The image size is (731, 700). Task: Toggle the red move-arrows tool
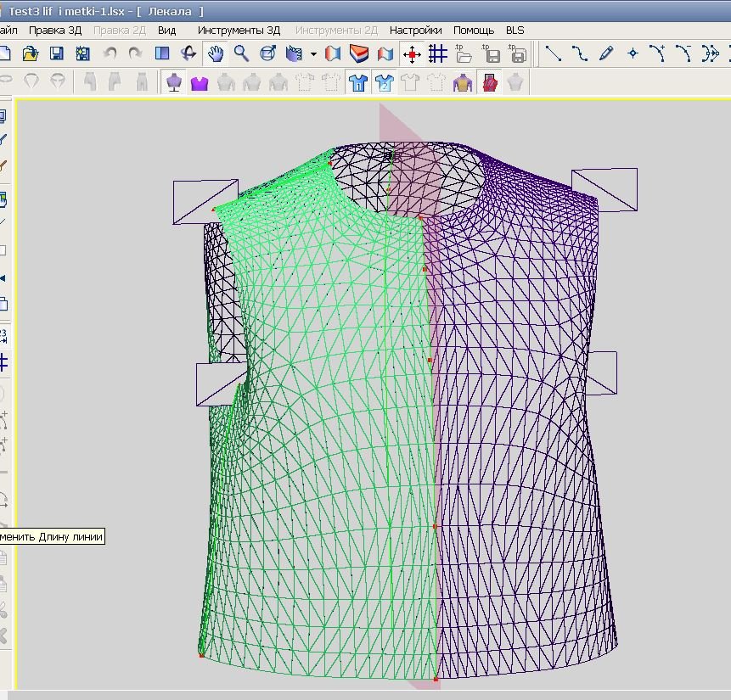coord(412,54)
